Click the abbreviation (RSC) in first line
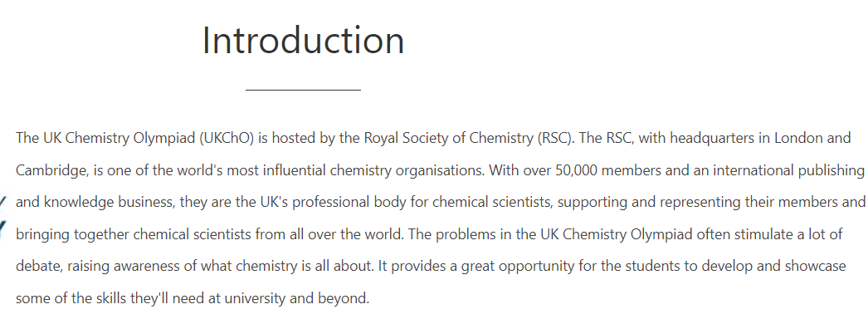Image resolution: width=868 pixels, height=319 pixels. tap(556, 138)
